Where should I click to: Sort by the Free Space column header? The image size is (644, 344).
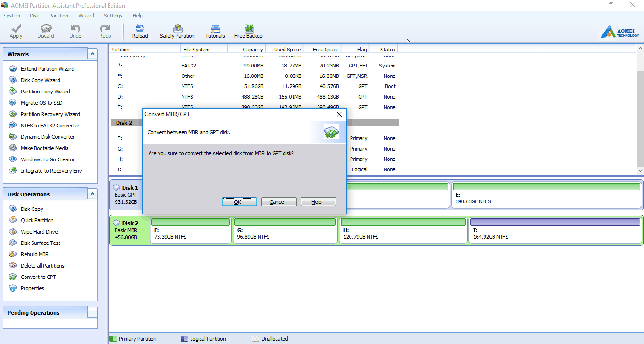click(x=322, y=50)
